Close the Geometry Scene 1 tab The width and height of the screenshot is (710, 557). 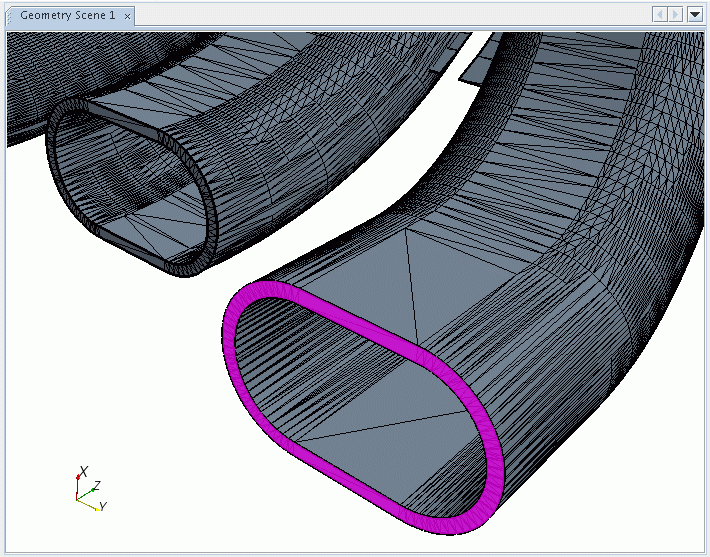[128, 17]
